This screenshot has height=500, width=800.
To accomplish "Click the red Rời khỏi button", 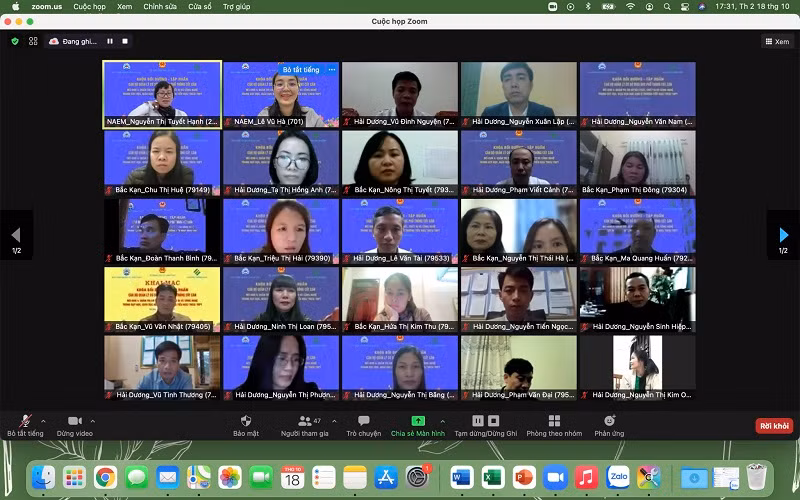I will 774,425.
